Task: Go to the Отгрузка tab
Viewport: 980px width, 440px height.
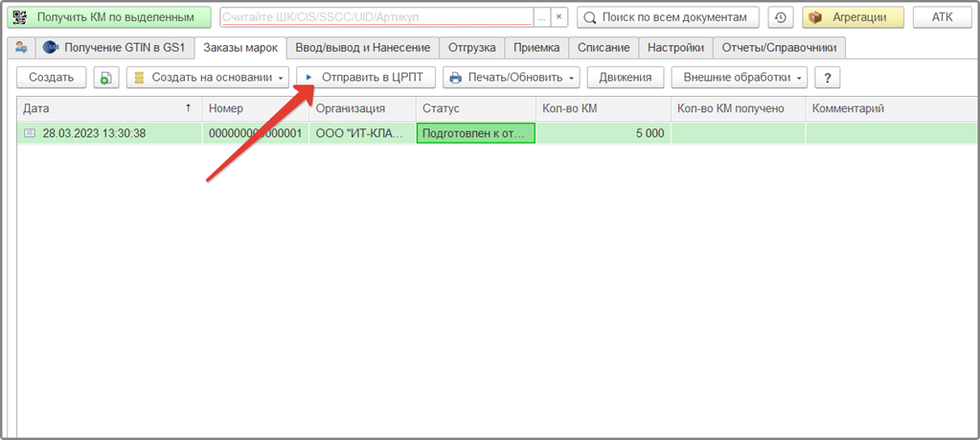Action: (472, 47)
